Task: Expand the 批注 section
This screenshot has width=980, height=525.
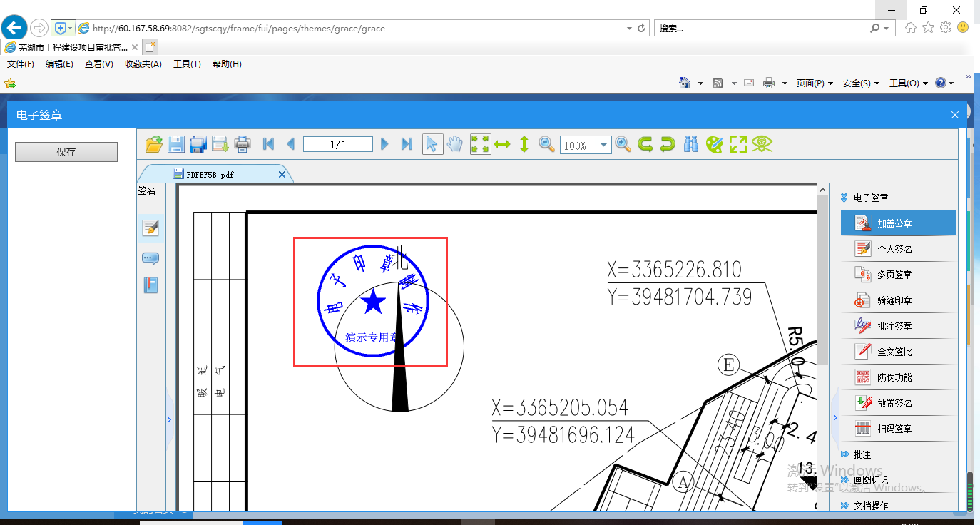Action: pos(862,454)
